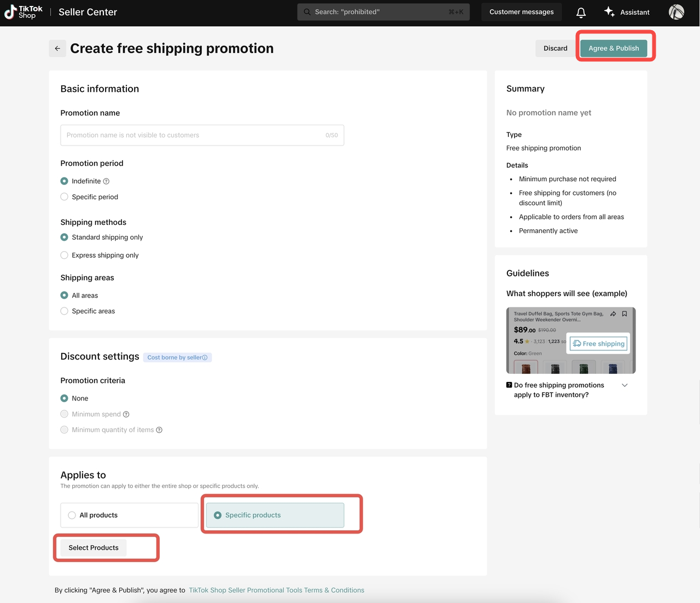Image resolution: width=700 pixels, height=603 pixels.
Task: Choose the All products option
Action: [x=72, y=515]
